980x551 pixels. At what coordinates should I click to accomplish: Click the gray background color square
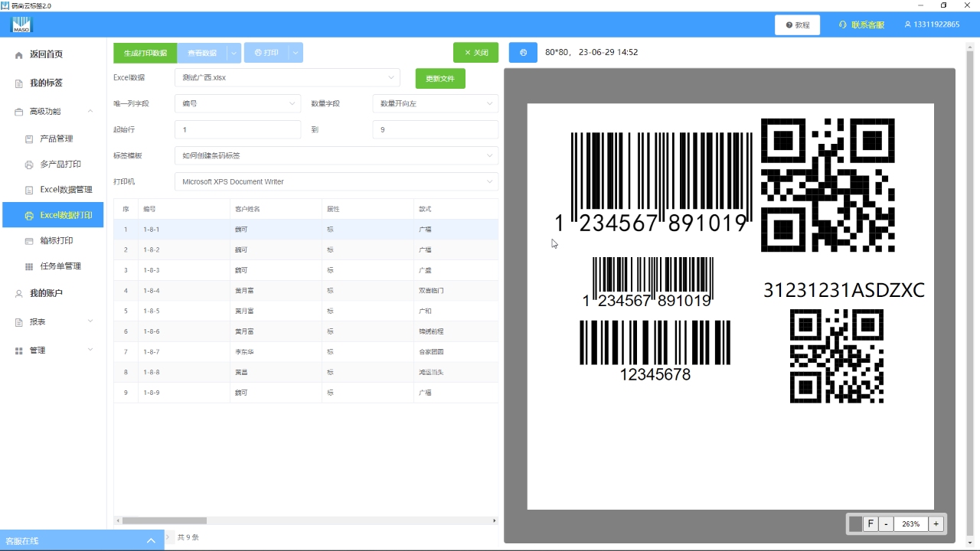(x=855, y=524)
